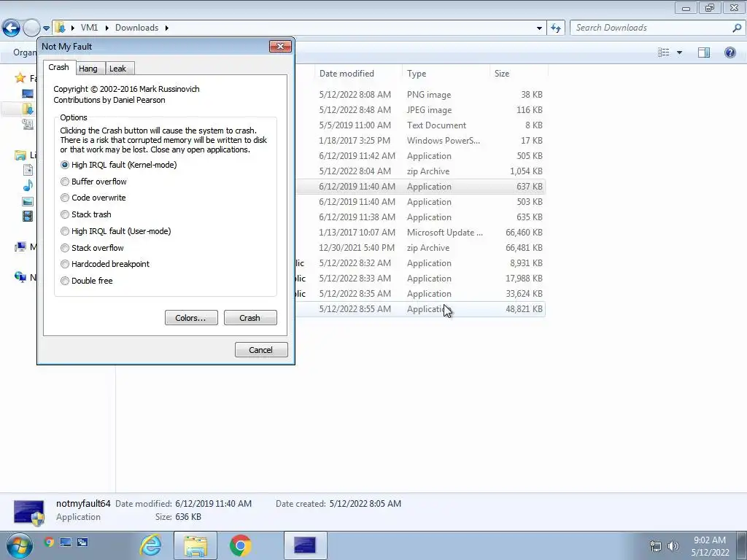The width and height of the screenshot is (747, 560).
Task: Click the small Chrome quick-launch icon
Action: click(x=49, y=542)
